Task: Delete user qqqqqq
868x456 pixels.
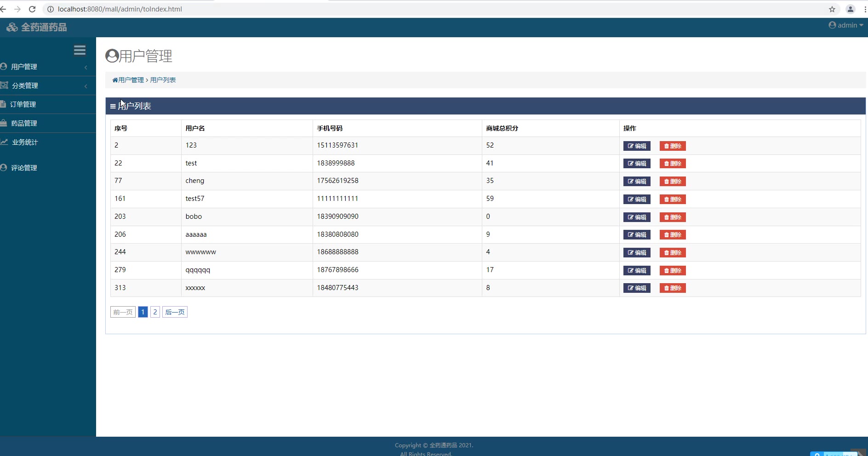Action: pyautogui.click(x=673, y=271)
